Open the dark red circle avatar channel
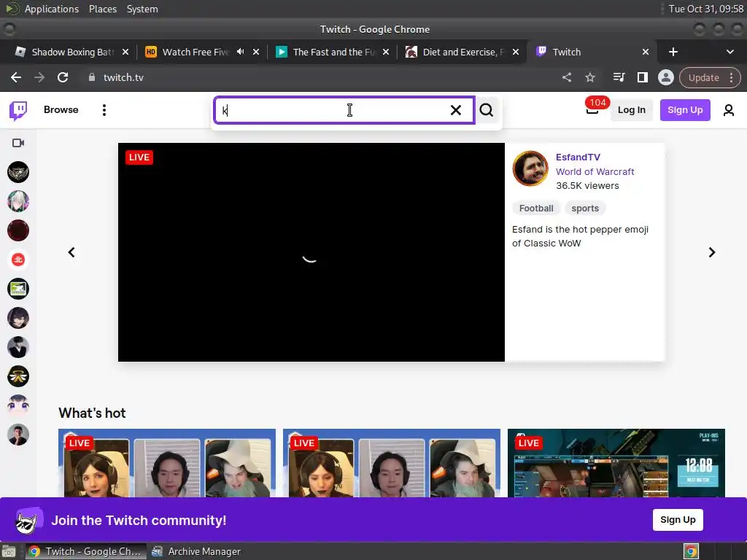Image resolution: width=747 pixels, height=560 pixels. [x=18, y=230]
